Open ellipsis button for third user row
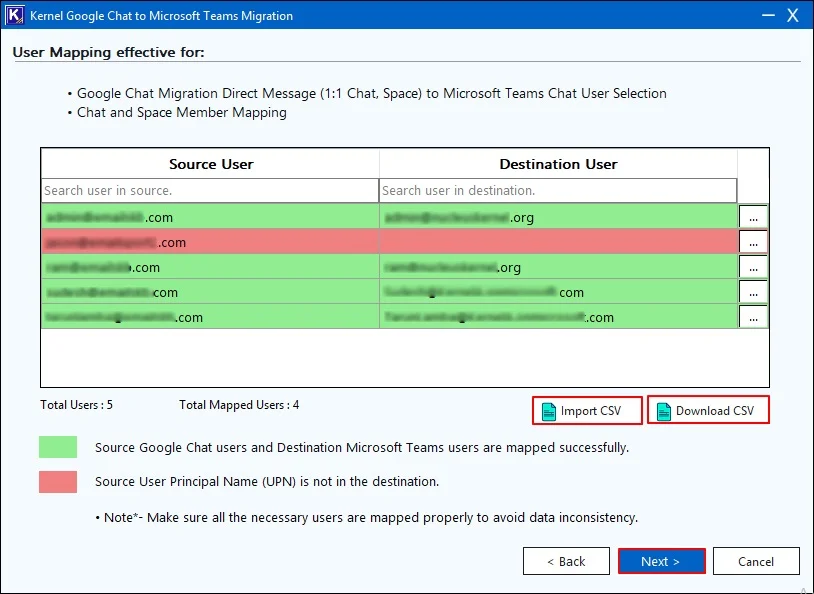Image resolution: width=814 pixels, height=594 pixels. [753, 267]
